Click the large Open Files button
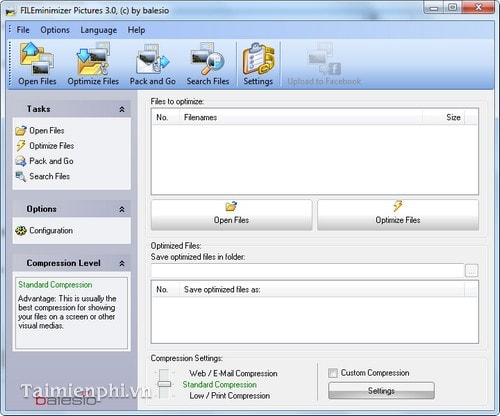 (x=231, y=215)
